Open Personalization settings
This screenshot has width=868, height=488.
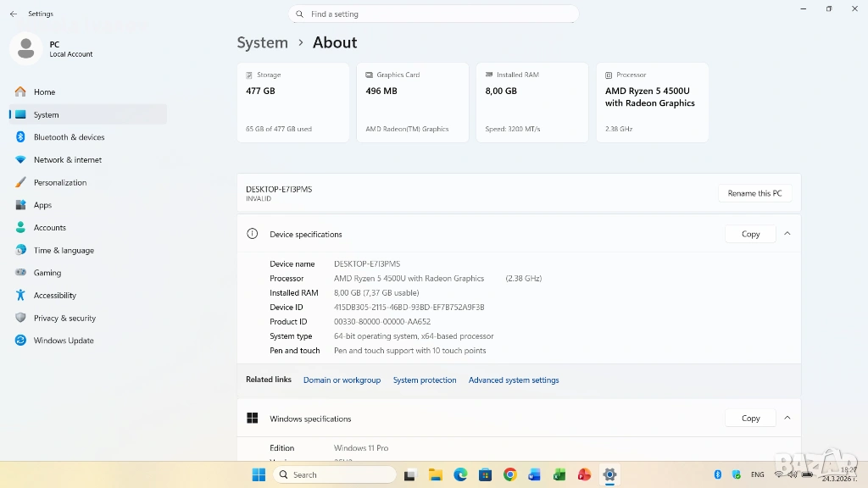59,182
